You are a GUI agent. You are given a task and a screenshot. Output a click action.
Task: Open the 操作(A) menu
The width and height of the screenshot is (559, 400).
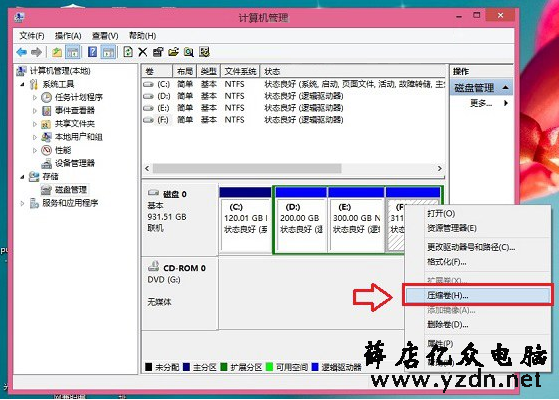[68, 36]
